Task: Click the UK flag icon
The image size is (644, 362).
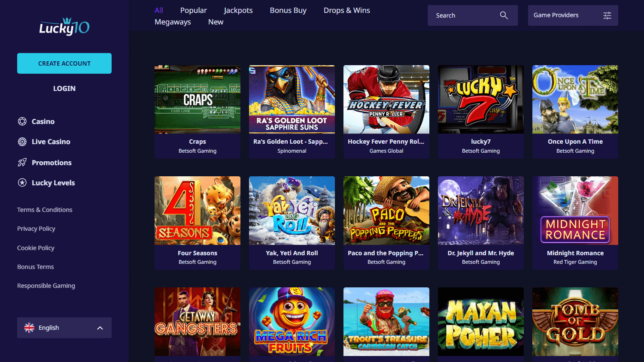Action: click(29, 328)
